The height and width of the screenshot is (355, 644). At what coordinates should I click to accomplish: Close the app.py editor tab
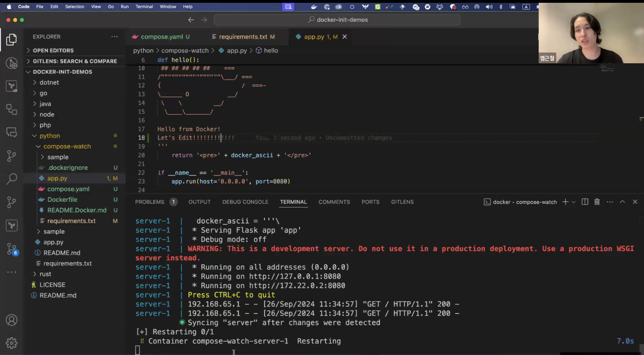(x=345, y=37)
